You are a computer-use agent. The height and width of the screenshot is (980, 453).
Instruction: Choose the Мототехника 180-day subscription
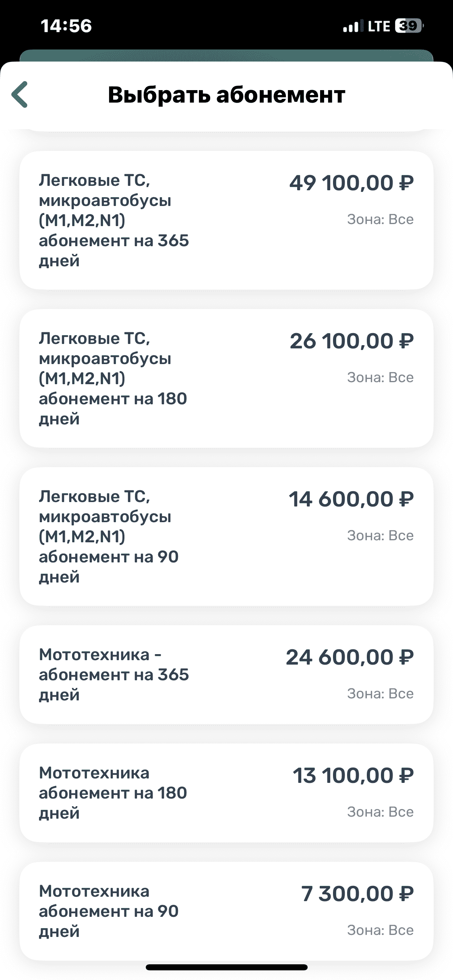tap(226, 793)
